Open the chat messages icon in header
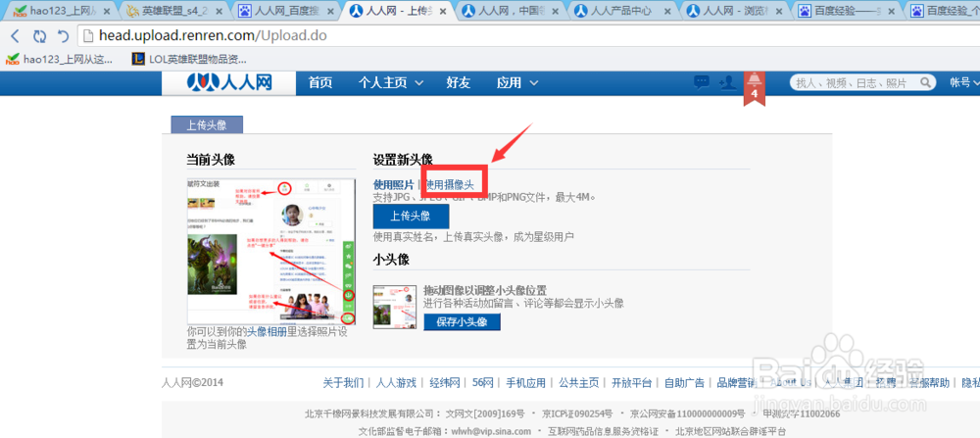 point(702,82)
